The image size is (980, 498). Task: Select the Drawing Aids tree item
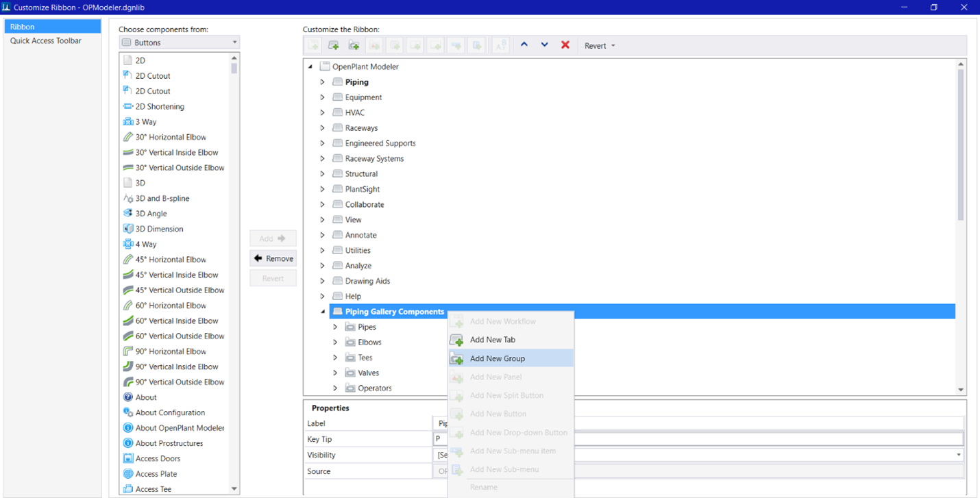[367, 281]
